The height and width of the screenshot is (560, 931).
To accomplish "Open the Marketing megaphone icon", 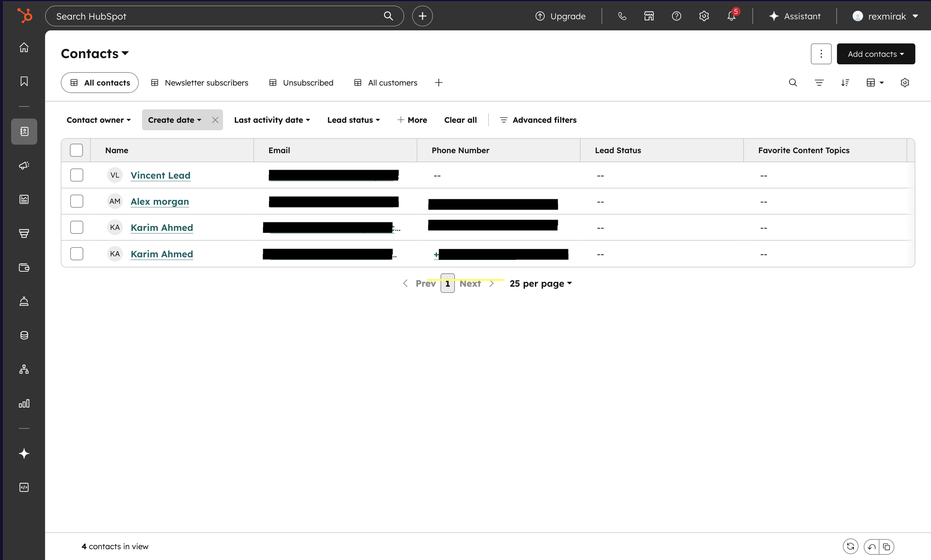I will coord(24,165).
